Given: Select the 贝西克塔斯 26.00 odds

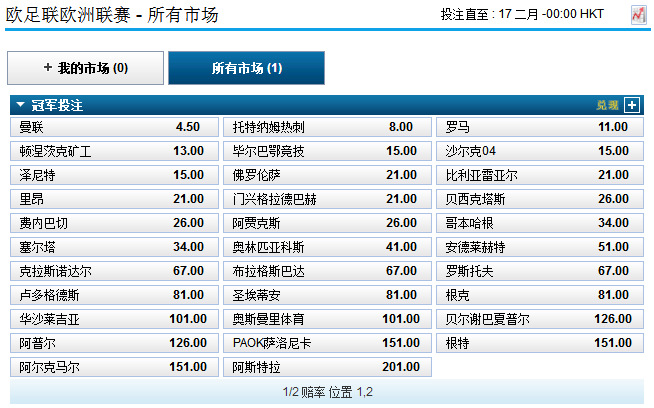Looking at the screenshot, I should pos(540,199).
